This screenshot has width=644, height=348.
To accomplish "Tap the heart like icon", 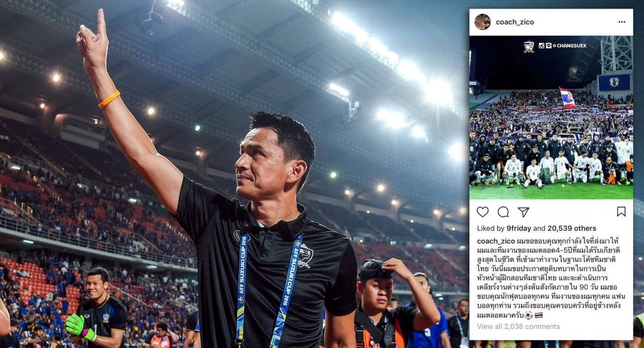I will [x=482, y=212].
